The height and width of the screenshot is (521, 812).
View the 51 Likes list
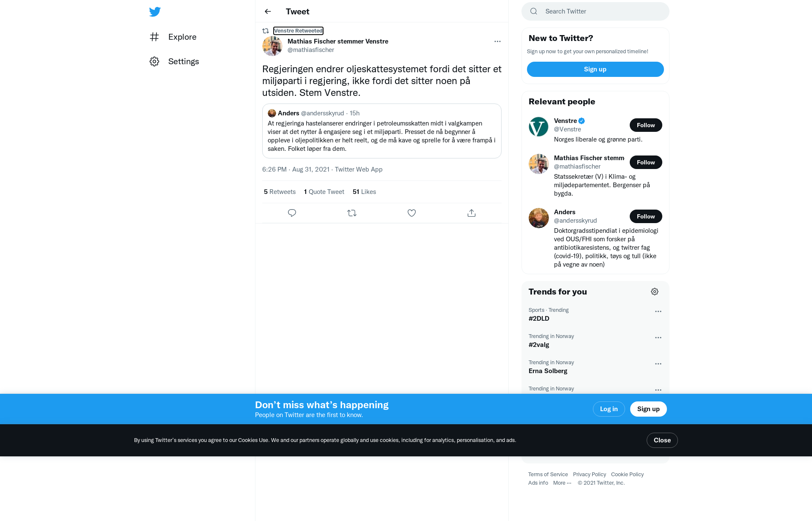point(364,192)
